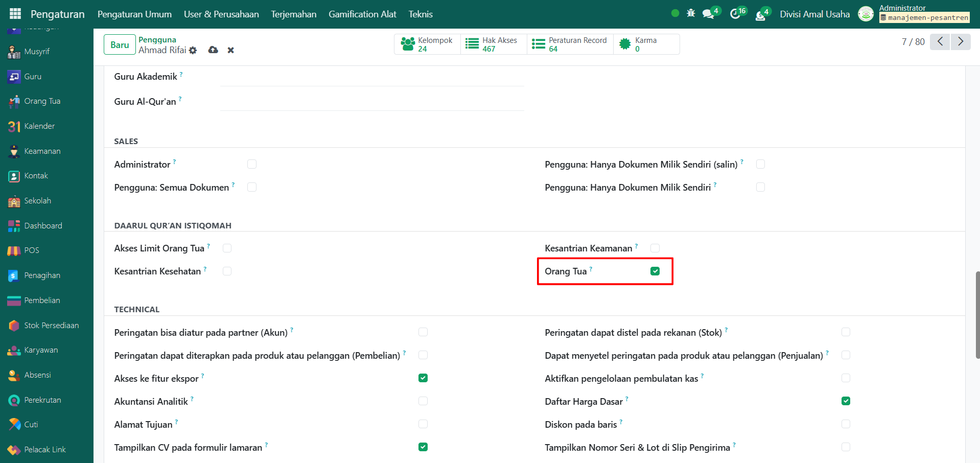Open the Guru Al-Qur'an dropdown field
Image resolution: width=980 pixels, height=463 pixels.
pyautogui.click(x=371, y=102)
